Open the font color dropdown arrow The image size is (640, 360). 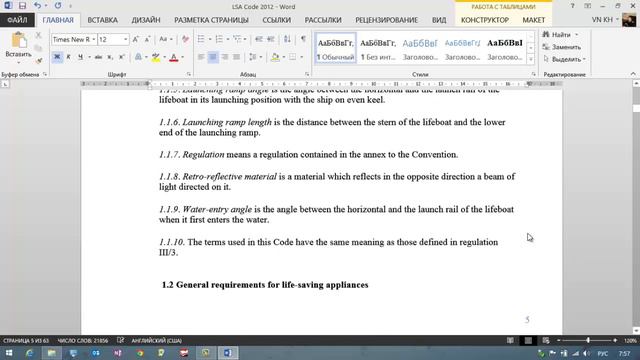point(182,57)
